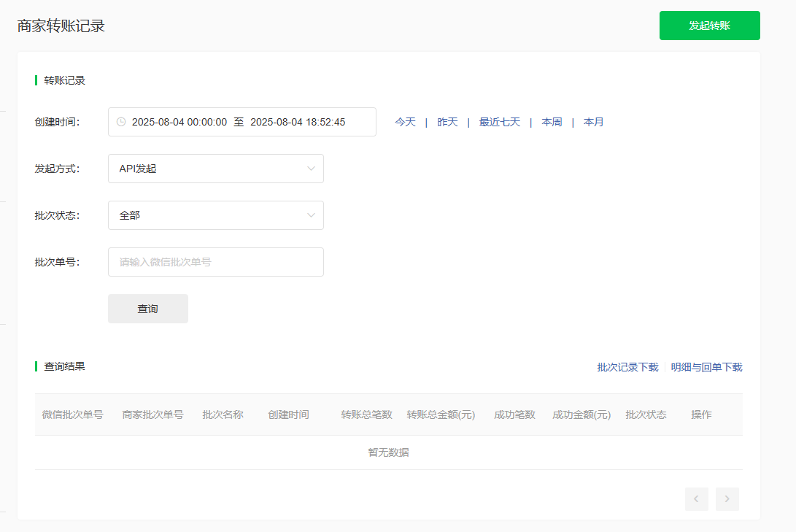Download via 批次记录下载 link
The height and width of the screenshot is (532, 796).
pyautogui.click(x=627, y=367)
